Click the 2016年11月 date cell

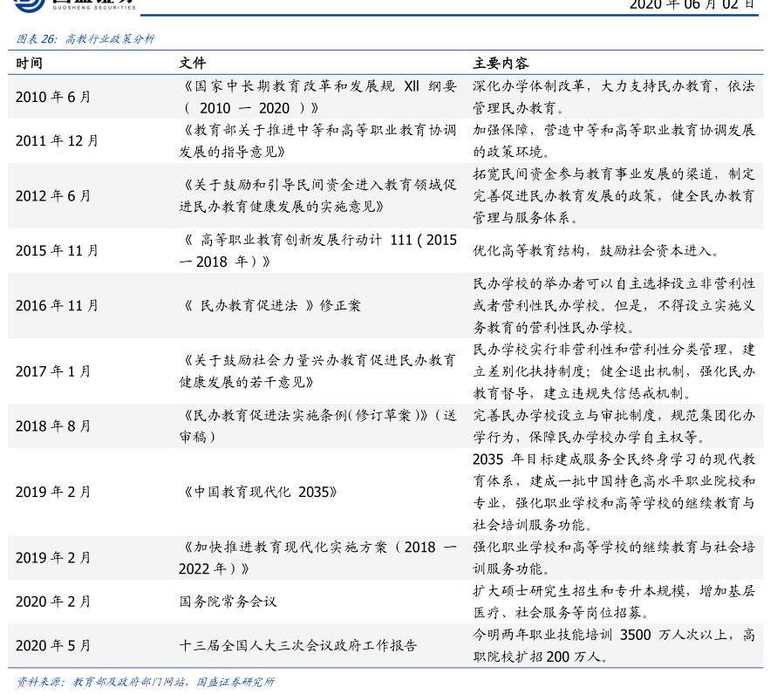[57, 305]
